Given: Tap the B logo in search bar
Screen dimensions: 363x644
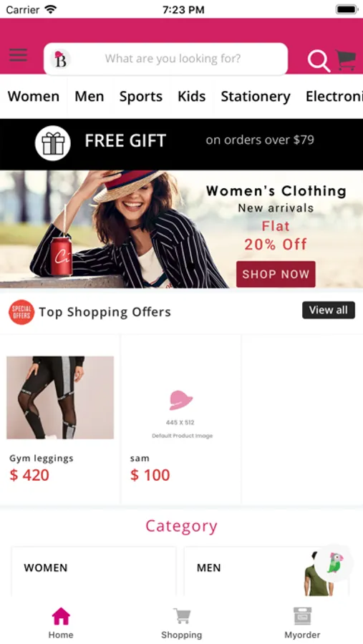Looking at the screenshot, I should click(x=60, y=59).
